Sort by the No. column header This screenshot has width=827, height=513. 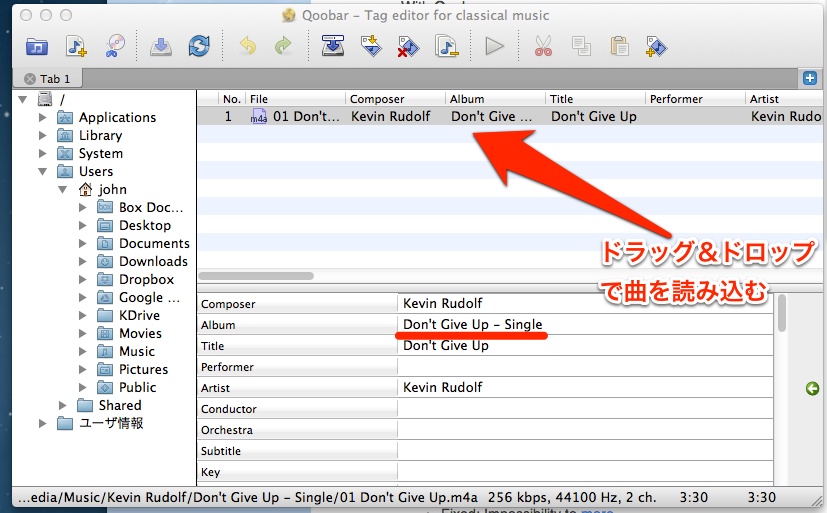(232, 99)
